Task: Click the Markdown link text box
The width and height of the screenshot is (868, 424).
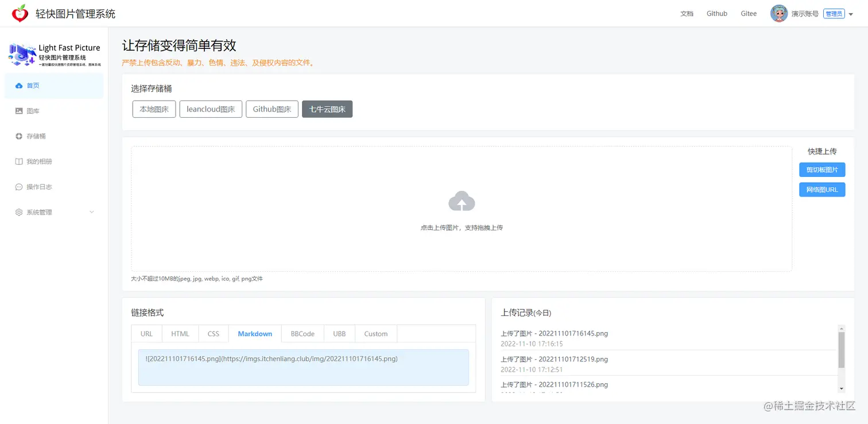Action: (304, 367)
